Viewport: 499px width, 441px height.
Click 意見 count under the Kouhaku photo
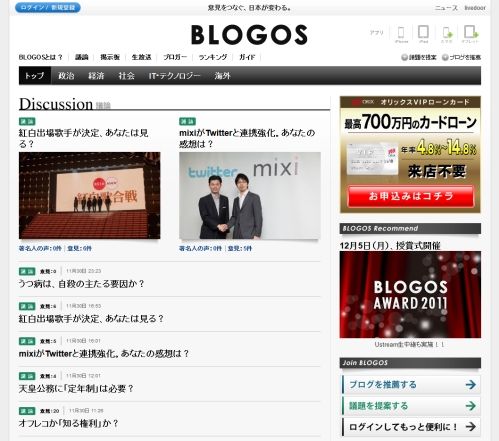tap(79, 248)
